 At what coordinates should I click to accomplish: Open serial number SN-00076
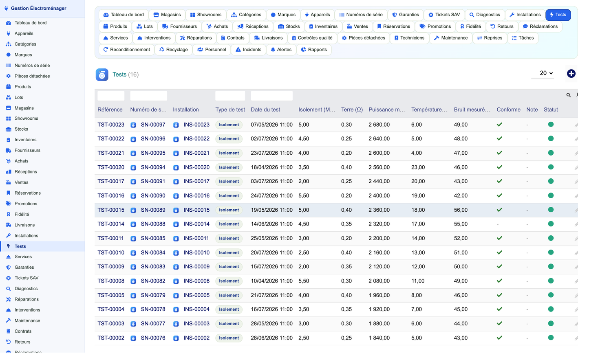point(153,338)
